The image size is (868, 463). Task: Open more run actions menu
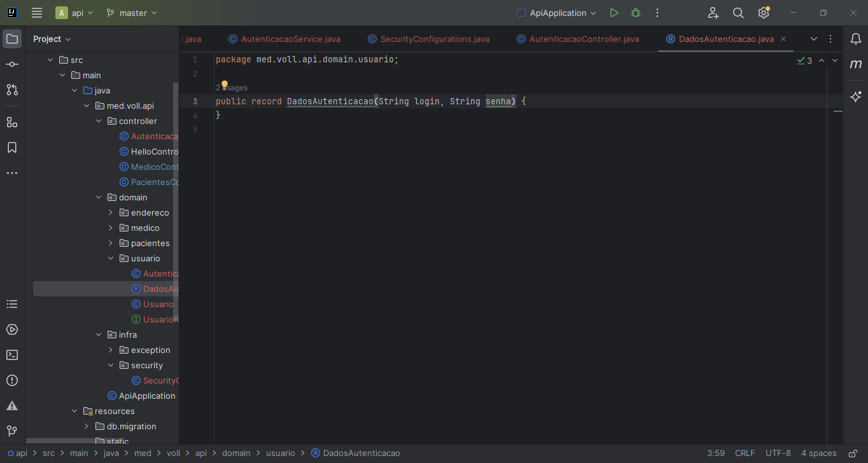pos(657,13)
